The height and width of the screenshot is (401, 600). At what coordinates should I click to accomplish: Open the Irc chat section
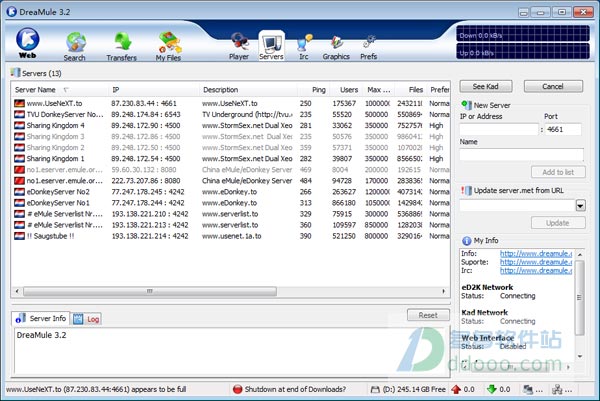click(x=304, y=47)
